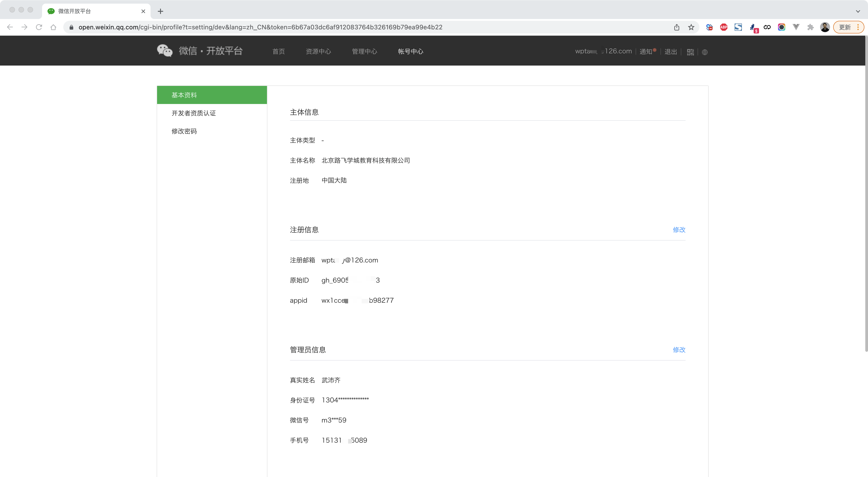
Task: Click the home button in browser toolbar
Action: click(x=53, y=27)
